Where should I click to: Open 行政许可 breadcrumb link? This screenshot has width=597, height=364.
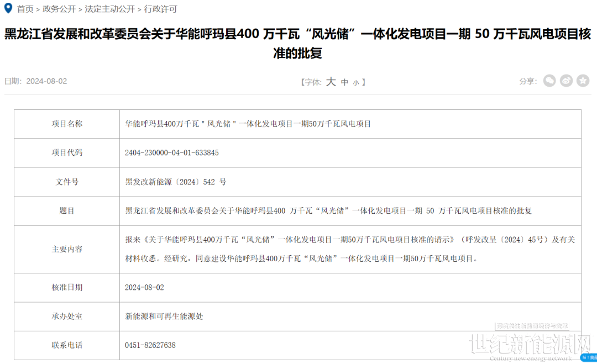160,9
